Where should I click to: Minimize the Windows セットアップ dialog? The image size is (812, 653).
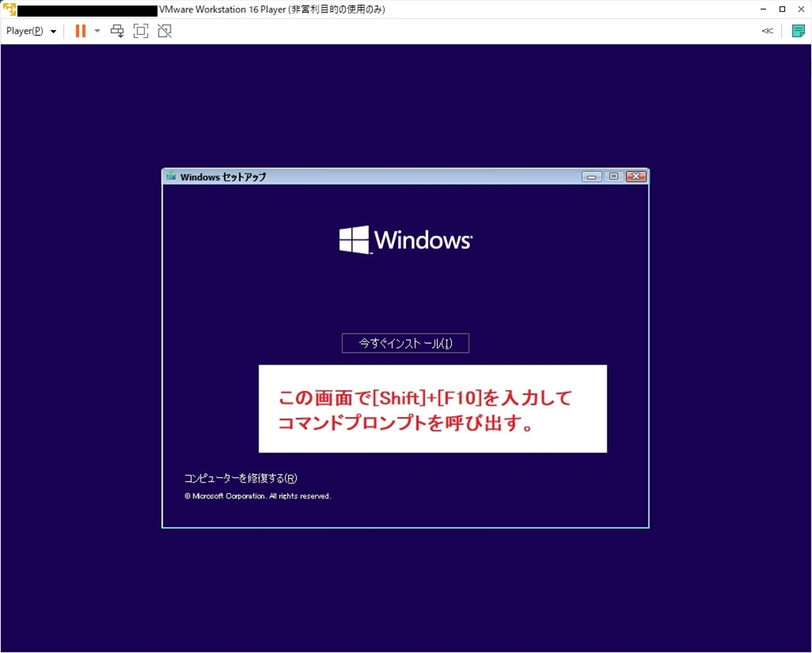click(592, 177)
